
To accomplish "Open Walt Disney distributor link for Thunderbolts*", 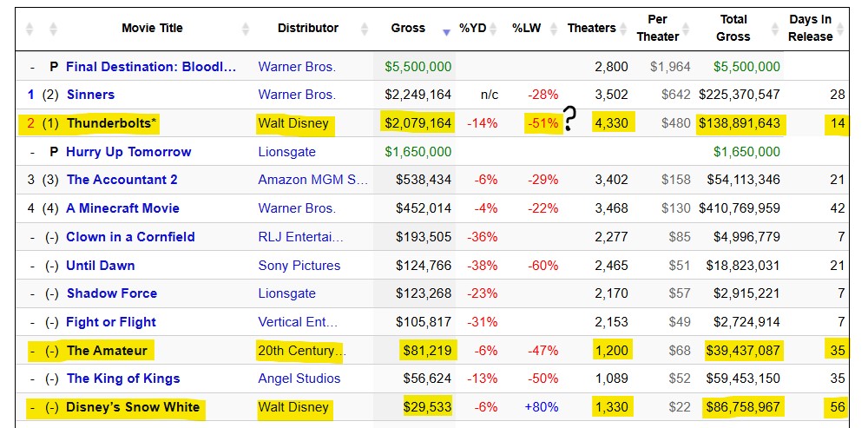I will click(293, 123).
